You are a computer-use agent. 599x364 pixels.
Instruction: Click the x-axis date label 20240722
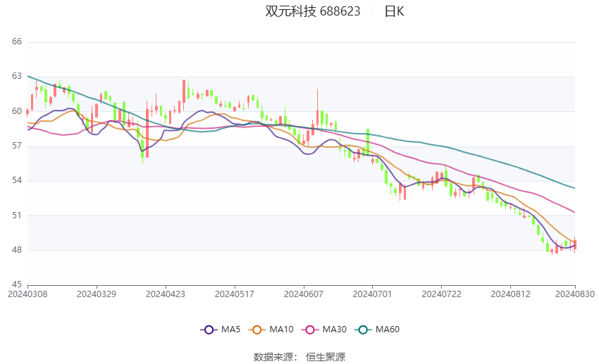(x=442, y=294)
